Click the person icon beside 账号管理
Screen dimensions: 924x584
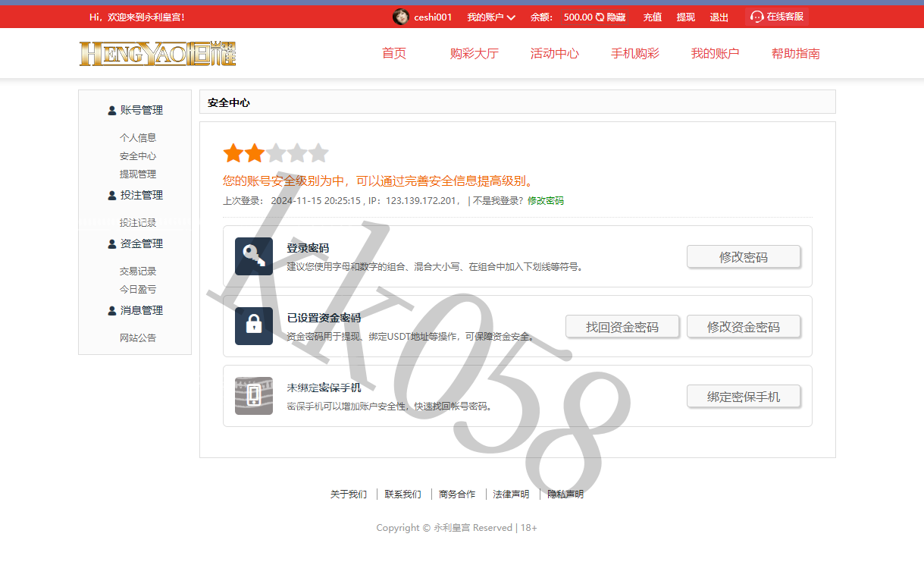pyautogui.click(x=112, y=111)
